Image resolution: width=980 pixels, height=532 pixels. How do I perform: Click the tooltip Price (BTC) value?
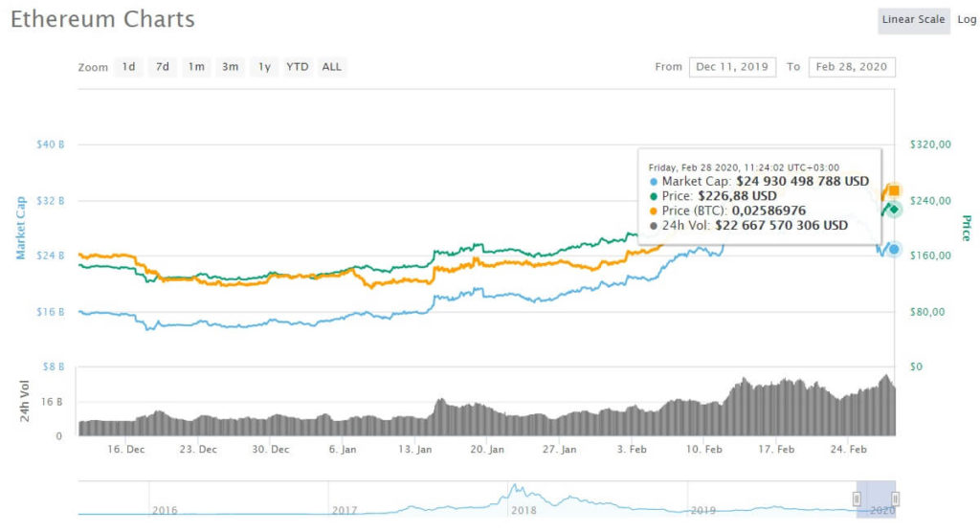(768, 211)
